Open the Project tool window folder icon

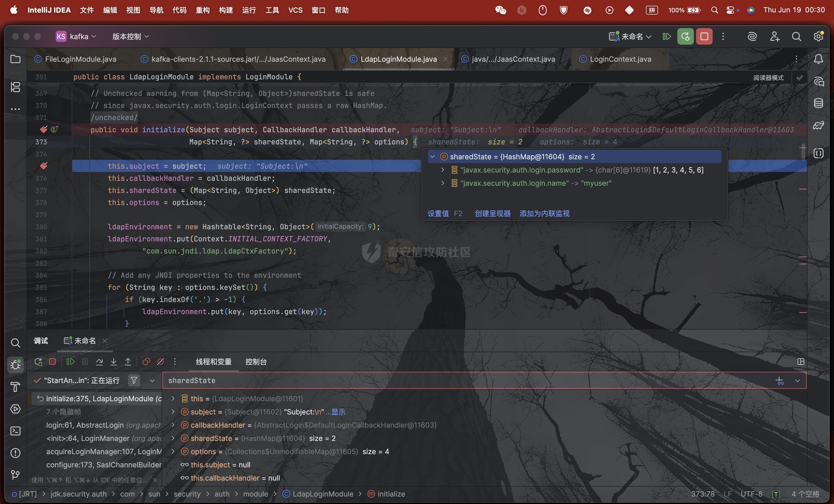15,59
